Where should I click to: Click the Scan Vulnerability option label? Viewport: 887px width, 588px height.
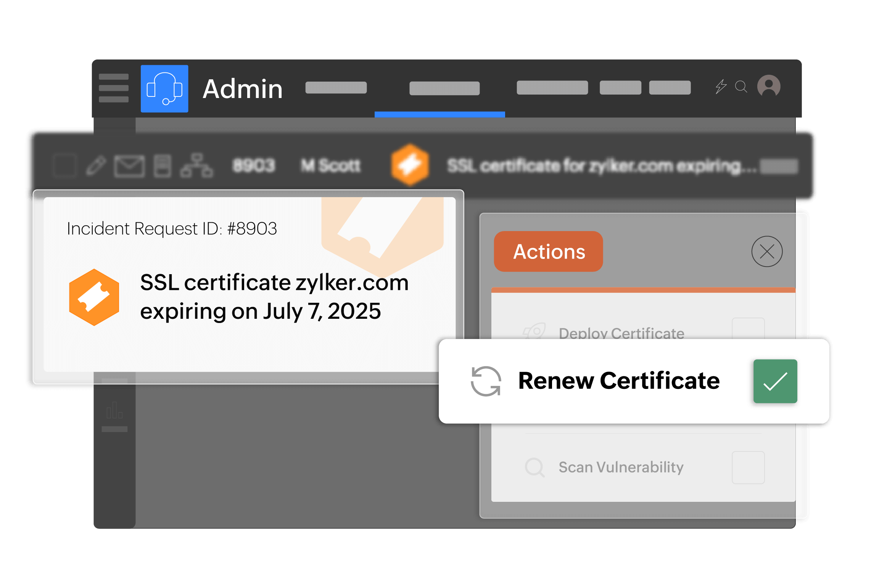click(x=621, y=468)
